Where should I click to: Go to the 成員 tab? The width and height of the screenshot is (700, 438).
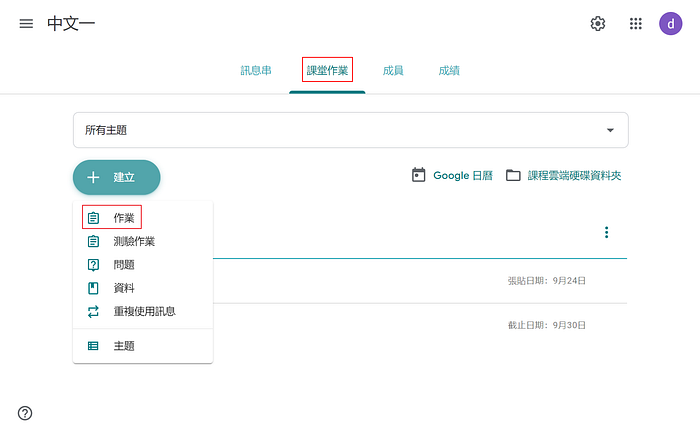coord(393,71)
